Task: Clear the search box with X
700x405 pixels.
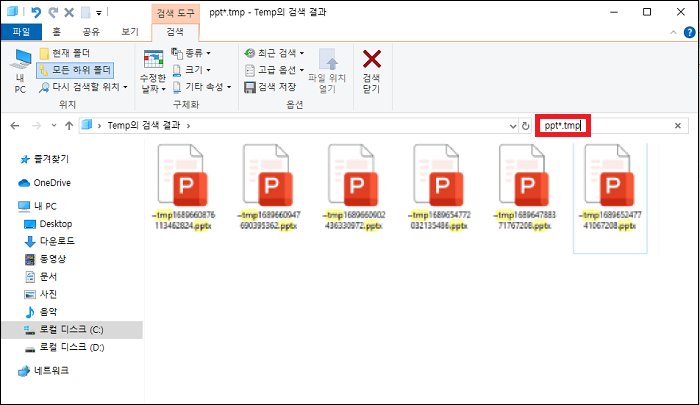Action: tap(677, 126)
